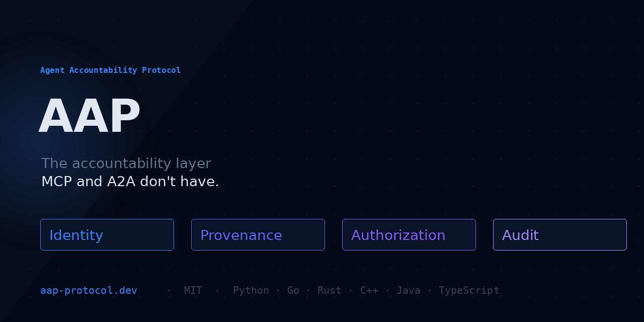Click the Go language label
Screen dimensions: 644x322
(x=293, y=290)
